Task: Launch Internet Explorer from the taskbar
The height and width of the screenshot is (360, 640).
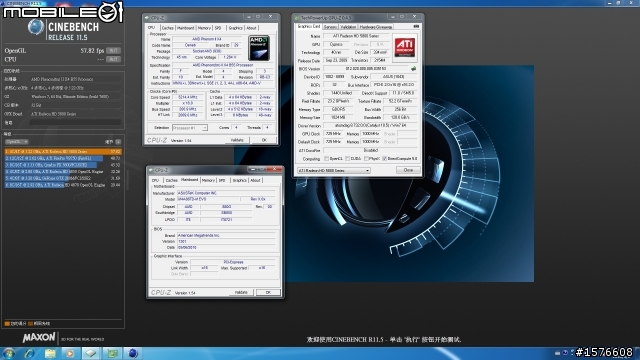Action: (x=29, y=353)
